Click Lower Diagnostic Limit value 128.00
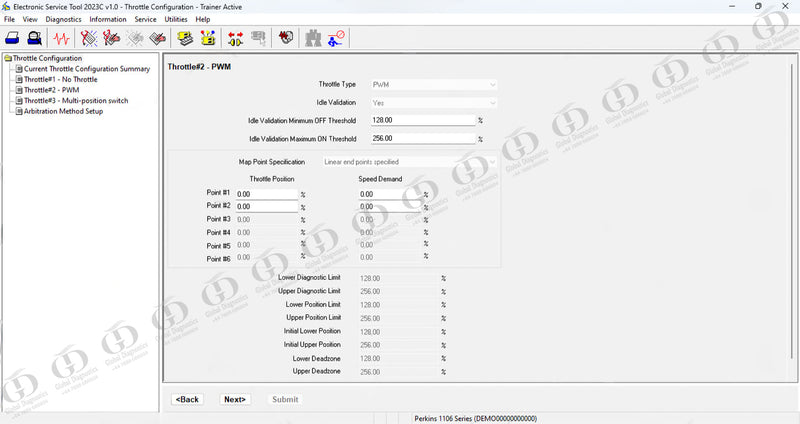This screenshot has width=800, height=424. (x=370, y=279)
